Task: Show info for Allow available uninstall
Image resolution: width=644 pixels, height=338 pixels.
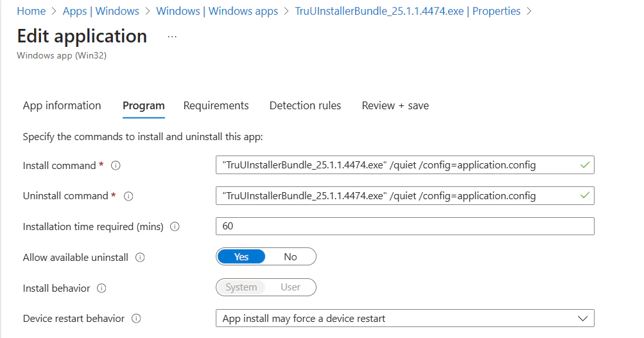Action: [140, 258]
